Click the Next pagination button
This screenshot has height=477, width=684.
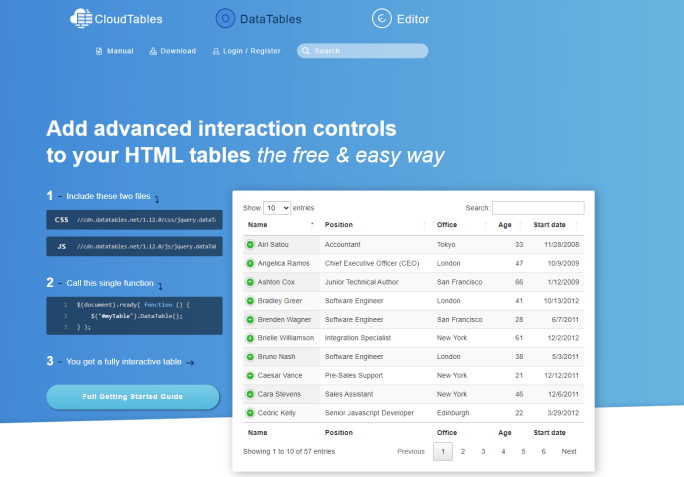pos(568,452)
